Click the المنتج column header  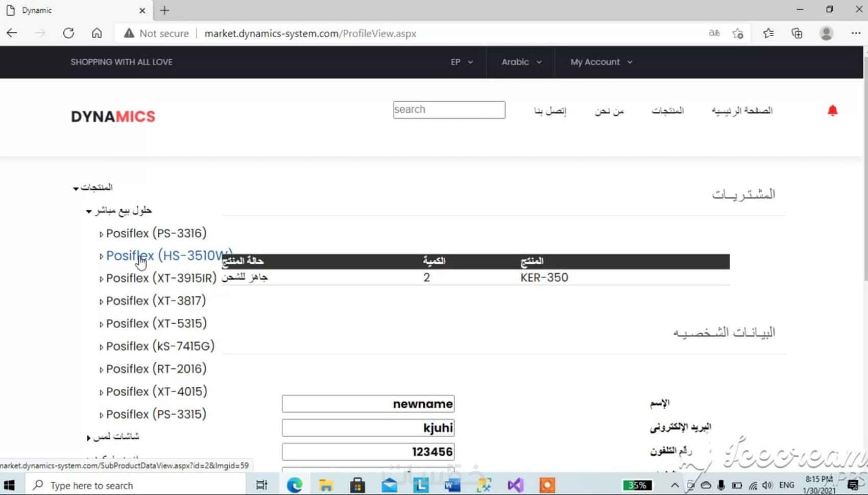tap(532, 261)
